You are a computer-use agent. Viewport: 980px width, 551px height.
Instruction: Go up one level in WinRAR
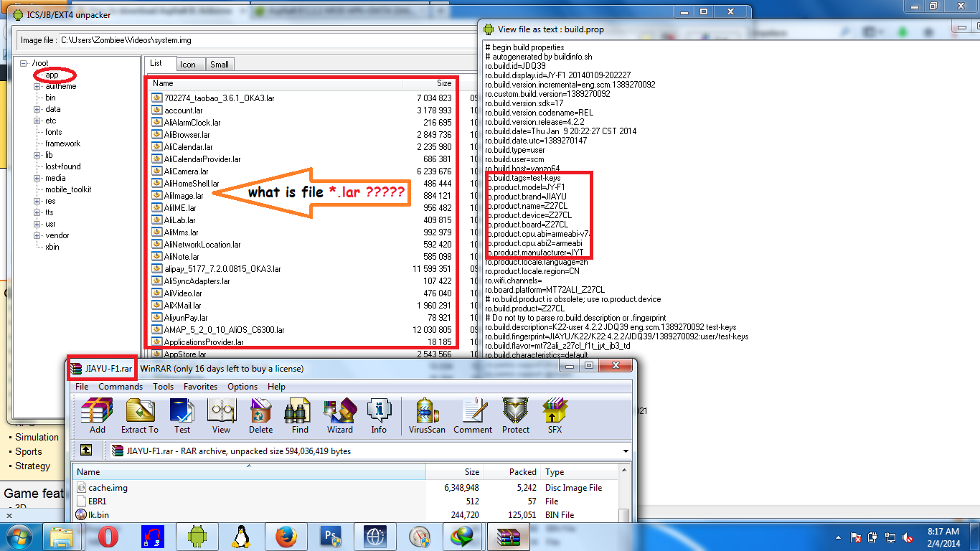[85, 451]
